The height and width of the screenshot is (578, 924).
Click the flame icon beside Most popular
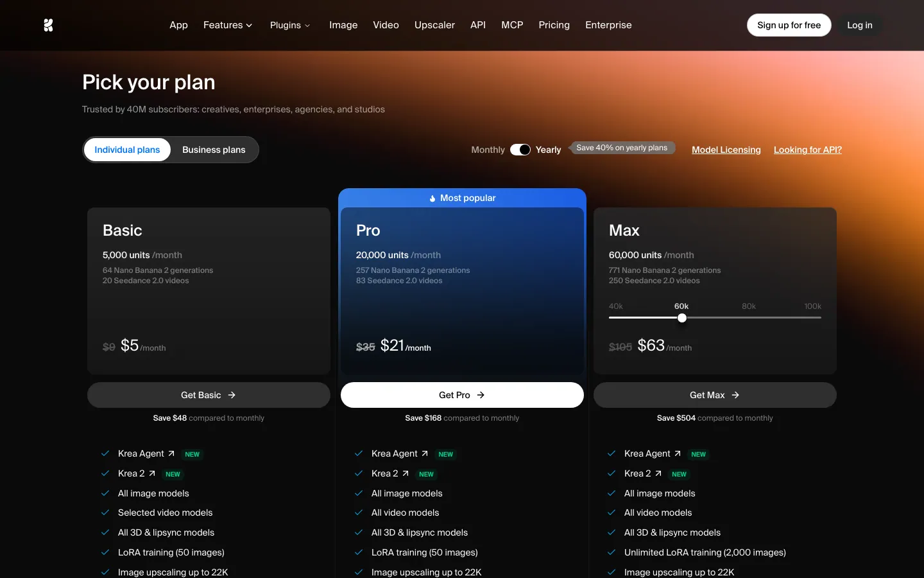[432, 198]
